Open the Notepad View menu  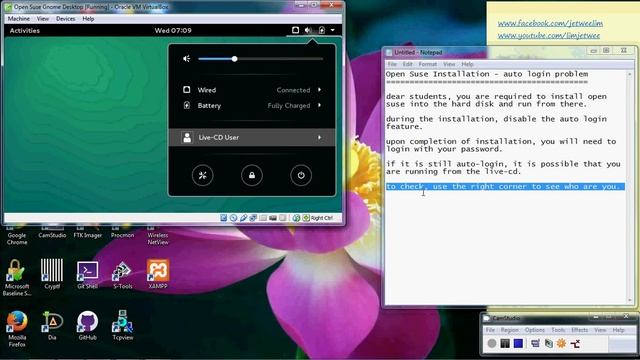tap(449, 64)
